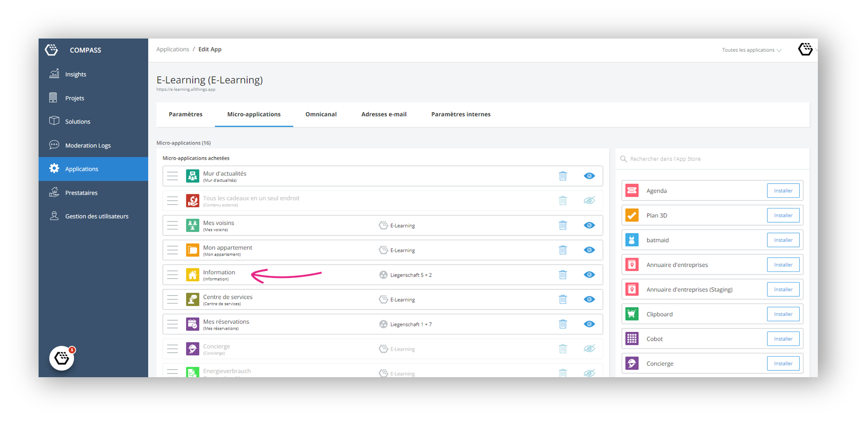Image resolution: width=868 pixels, height=423 pixels.
Task: Open Prestataires section
Action: click(x=93, y=193)
